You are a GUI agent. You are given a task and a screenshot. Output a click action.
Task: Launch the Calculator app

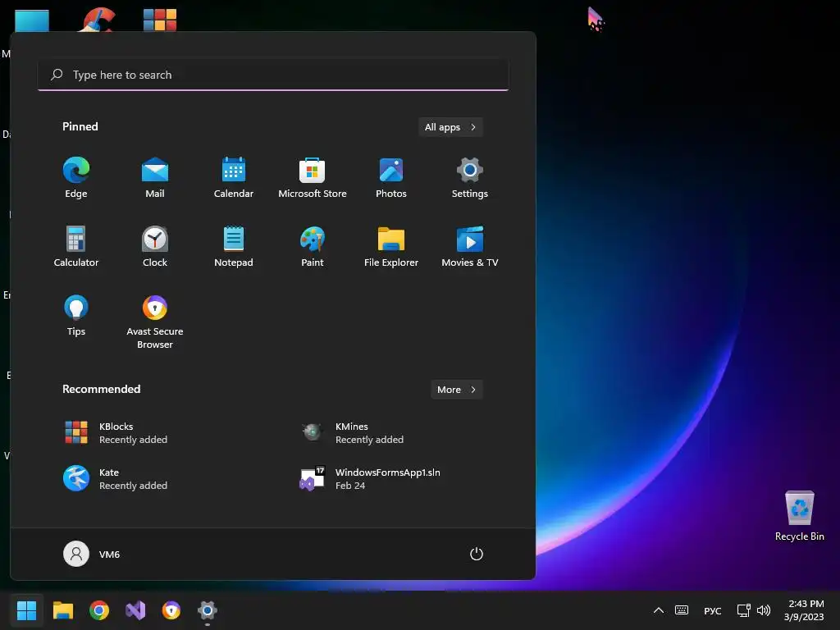(76, 247)
